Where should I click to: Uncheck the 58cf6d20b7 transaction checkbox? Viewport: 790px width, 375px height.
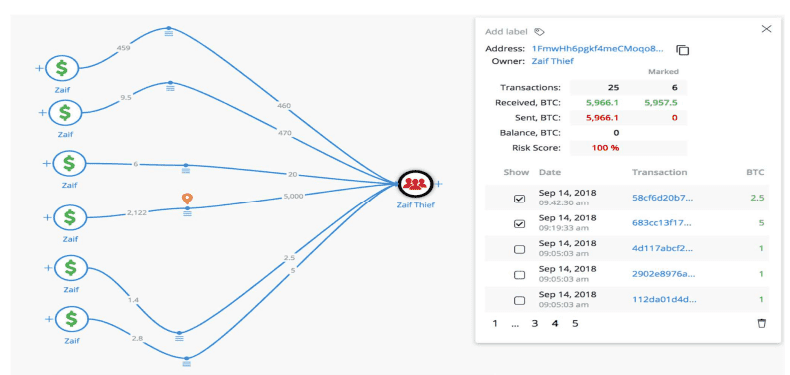point(519,199)
